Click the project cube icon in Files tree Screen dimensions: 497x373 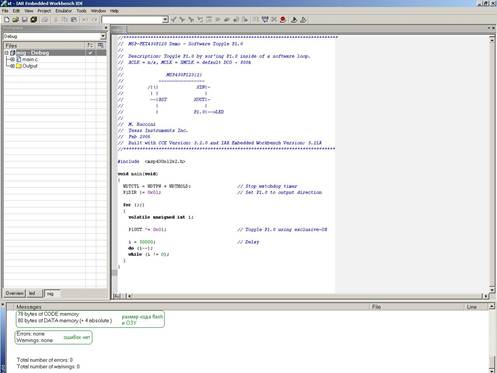pos(12,53)
